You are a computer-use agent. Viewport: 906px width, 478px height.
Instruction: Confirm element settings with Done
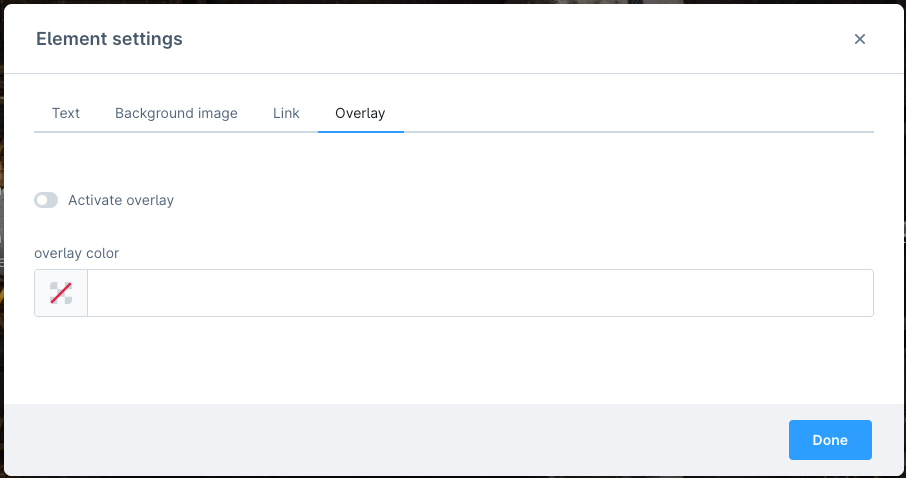pyautogui.click(x=829, y=440)
